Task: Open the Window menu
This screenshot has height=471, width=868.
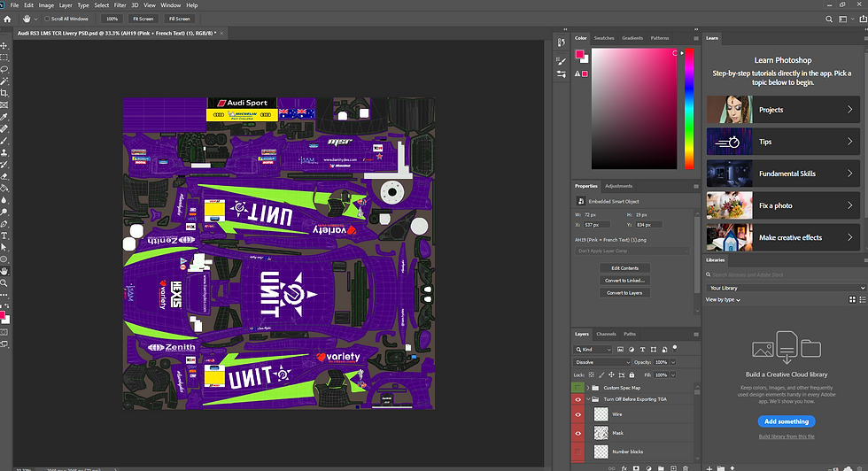Action: coord(170,5)
